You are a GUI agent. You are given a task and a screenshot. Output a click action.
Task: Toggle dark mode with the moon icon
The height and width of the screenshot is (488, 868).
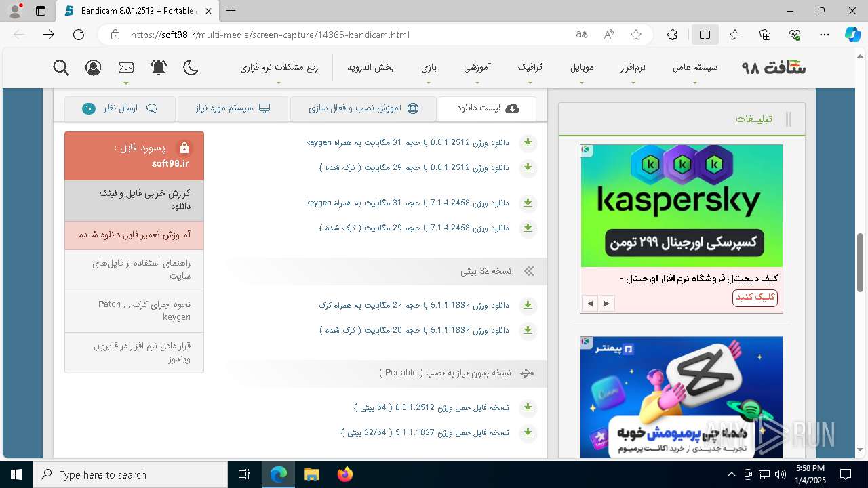pyautogui.click(x=191, y=68)
